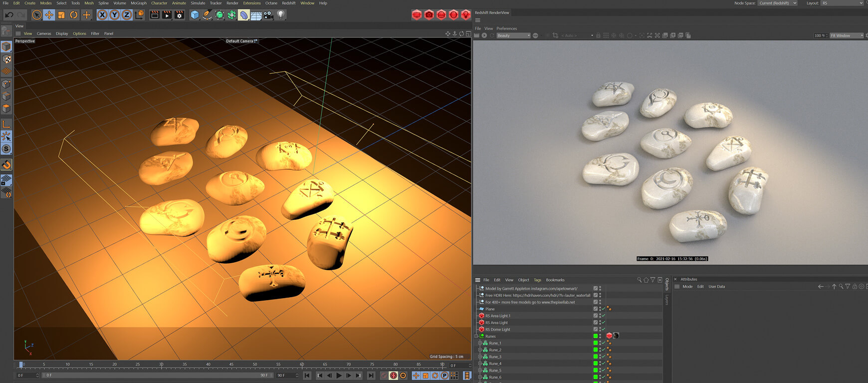Image resolution: width=868 pixels, height=383 pixels.
Task: Expand Rune_5 object hierarchy
Action: (480, 370)
